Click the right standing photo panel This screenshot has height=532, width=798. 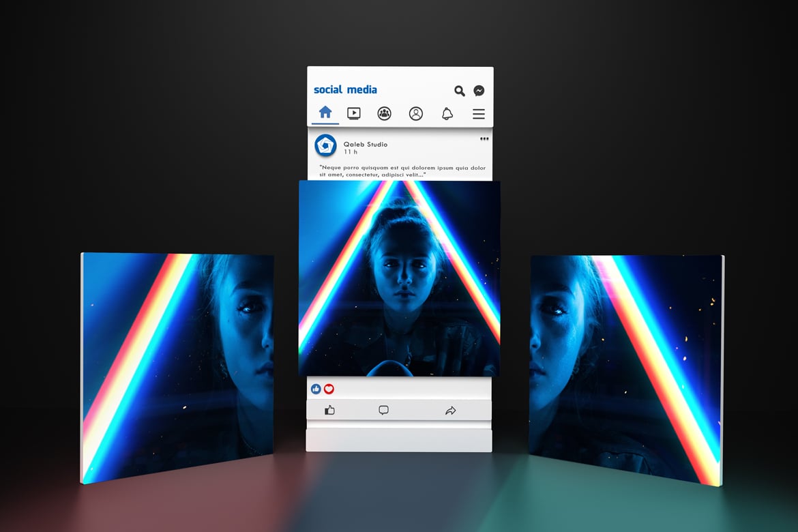[x=627, y=370]
